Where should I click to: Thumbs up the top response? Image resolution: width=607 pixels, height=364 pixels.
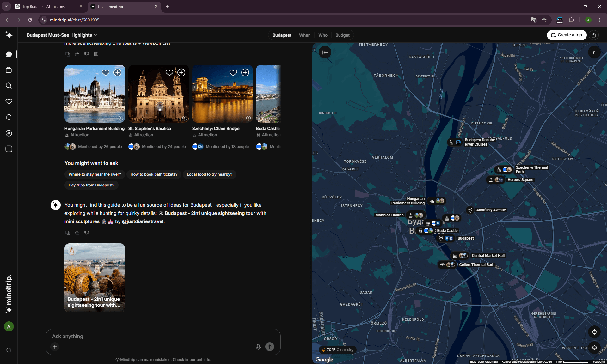(77, 54)
